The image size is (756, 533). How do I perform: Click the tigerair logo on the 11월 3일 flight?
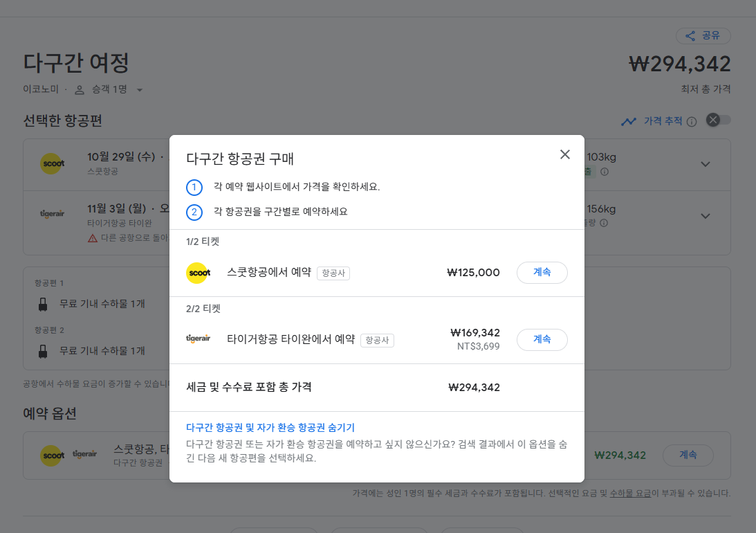52,213
